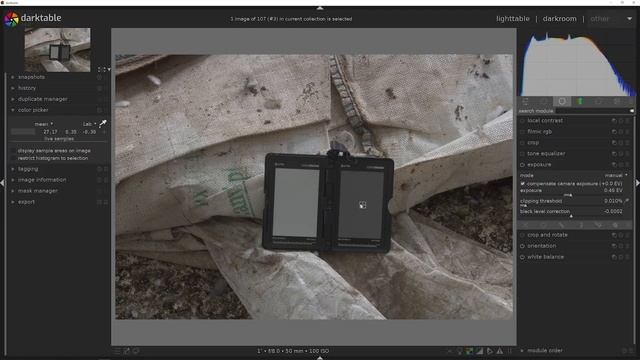Open exposure mode manual dropdown
The width and height of the screenshot is (640, 360).
[616, 176]
